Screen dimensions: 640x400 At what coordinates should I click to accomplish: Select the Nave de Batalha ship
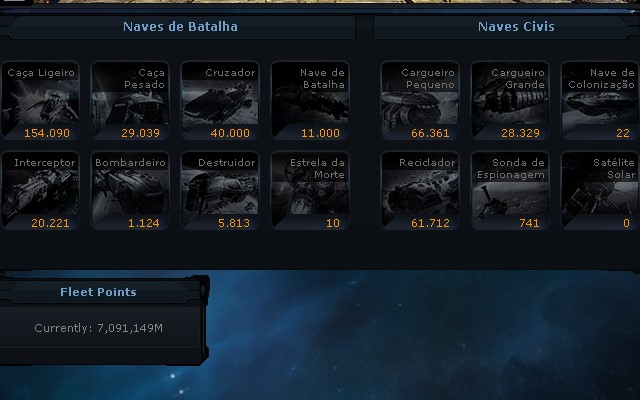coord(310,100)
